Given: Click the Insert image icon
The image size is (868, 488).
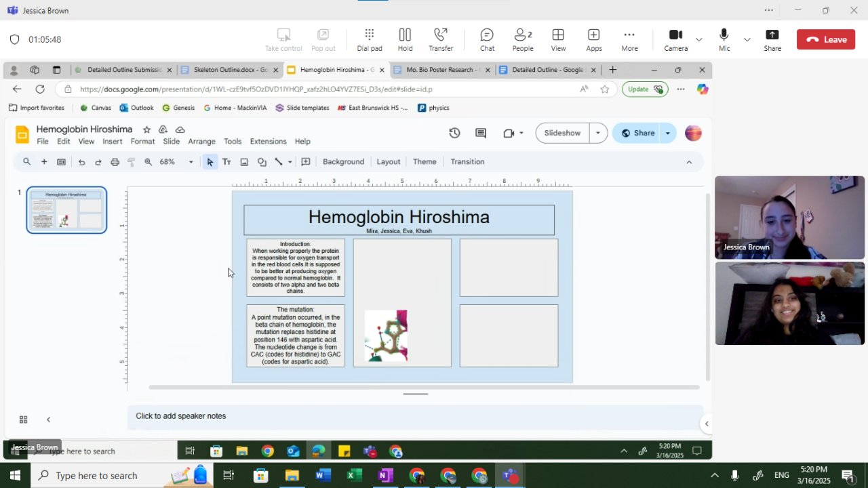Looking at the screenshot, I should coord(244,162).
